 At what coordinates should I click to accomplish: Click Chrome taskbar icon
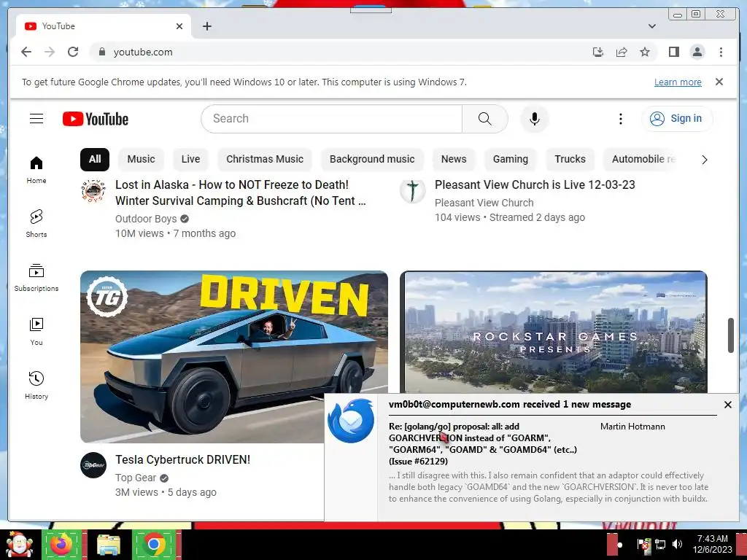pos(153,544)
